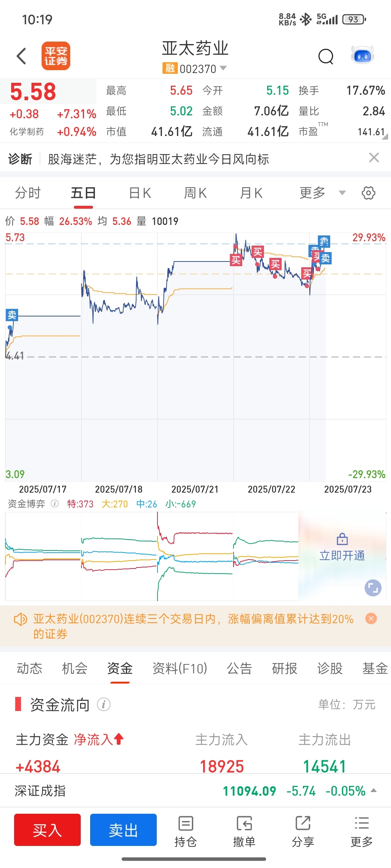
Task: Switch to the 日K chart tab
Action: point(140,193)
